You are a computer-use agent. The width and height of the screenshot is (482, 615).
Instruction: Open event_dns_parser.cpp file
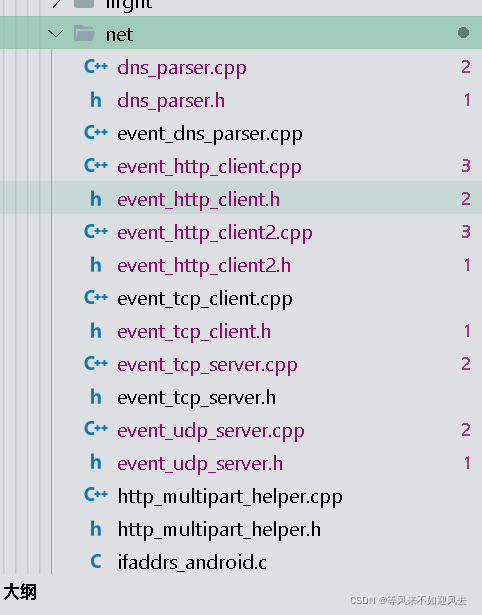coord(210,134)
